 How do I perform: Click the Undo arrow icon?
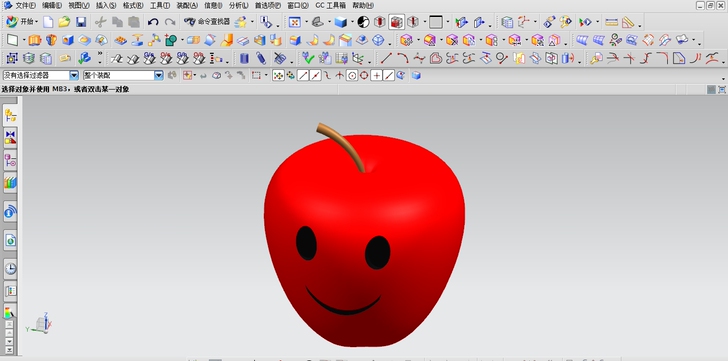[x=153, y=22]
